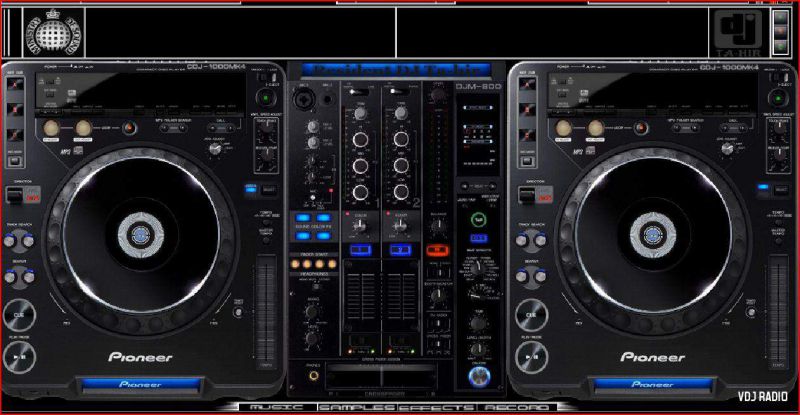Search forward on the left deck
800x415 pixels.
coord(29,277)
